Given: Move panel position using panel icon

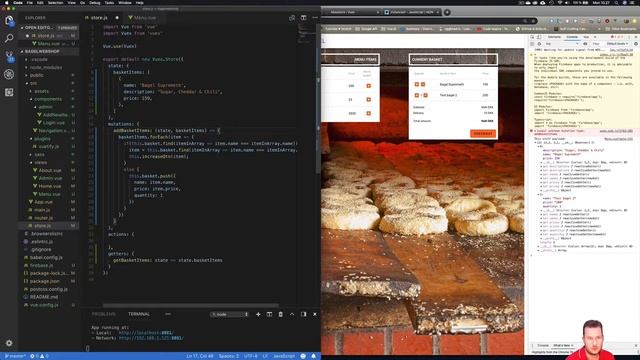Looking at the screenshot, I should click(x=303, y=314).
